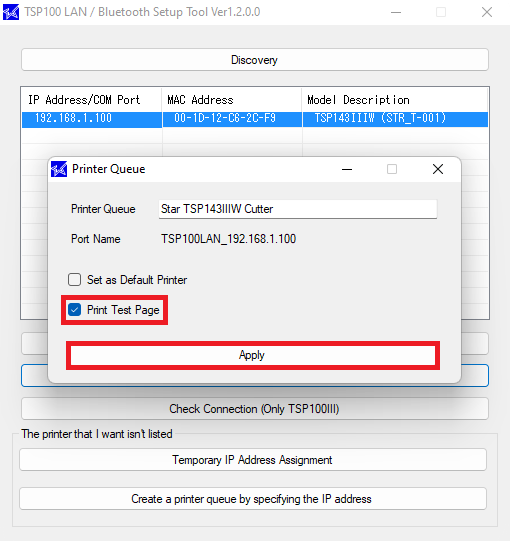Create a printer queue by specifying IP address

pyautogui.click(x=253, y=499)
